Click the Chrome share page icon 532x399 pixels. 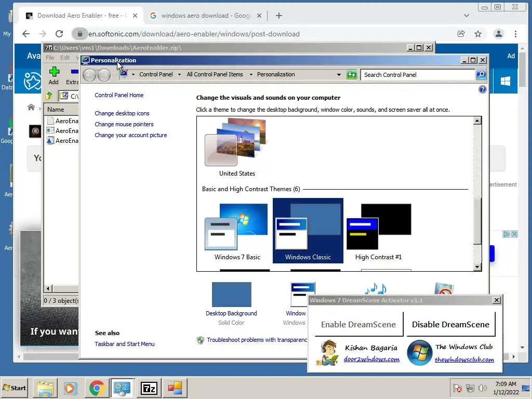click(461, 34)
